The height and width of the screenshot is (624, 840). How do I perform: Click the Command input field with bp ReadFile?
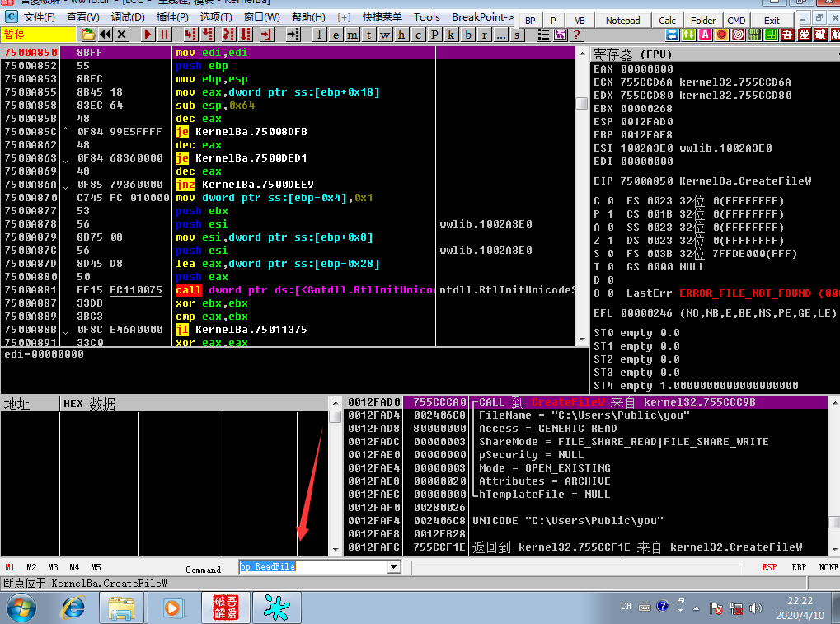click(314, 566)
